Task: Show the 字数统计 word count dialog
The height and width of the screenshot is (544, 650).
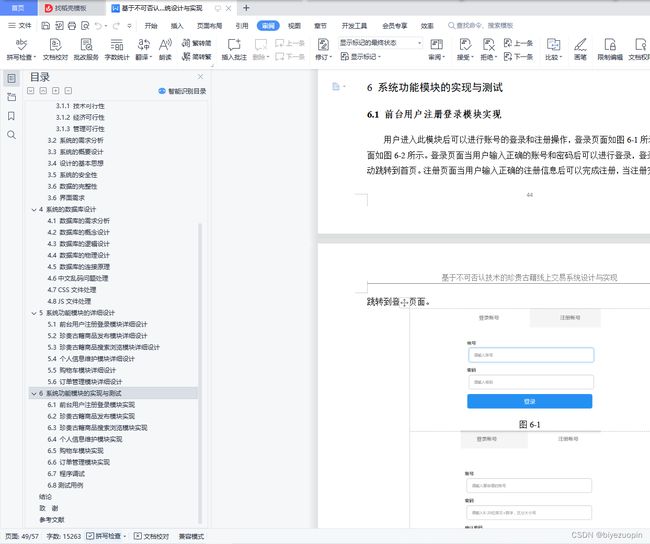Action: [117, 49]
